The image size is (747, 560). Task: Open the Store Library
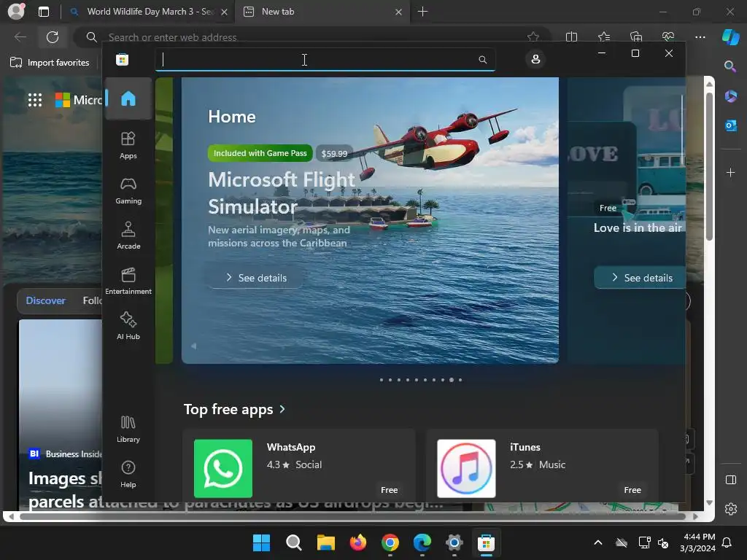[x=128, y=429]
